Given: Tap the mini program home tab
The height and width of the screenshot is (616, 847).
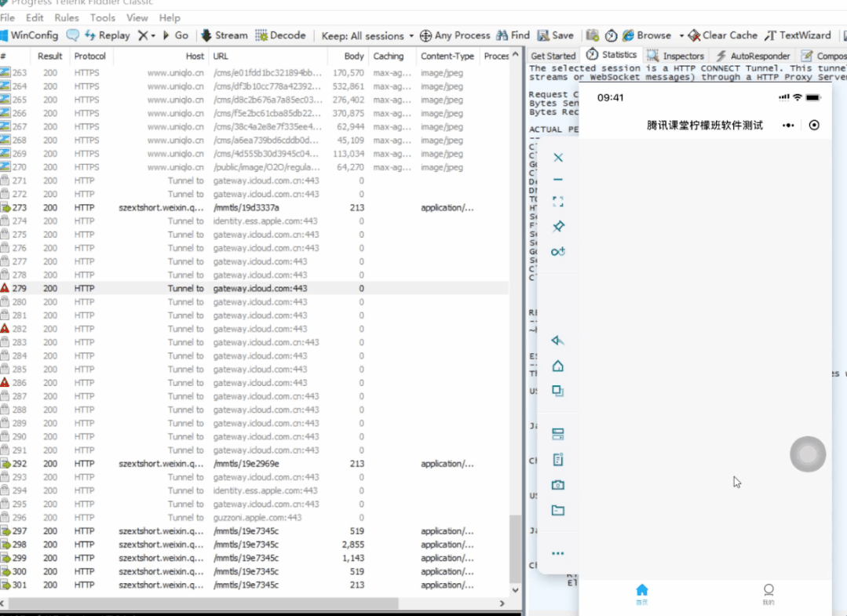Looking at the screenshot, I should 642,594.
